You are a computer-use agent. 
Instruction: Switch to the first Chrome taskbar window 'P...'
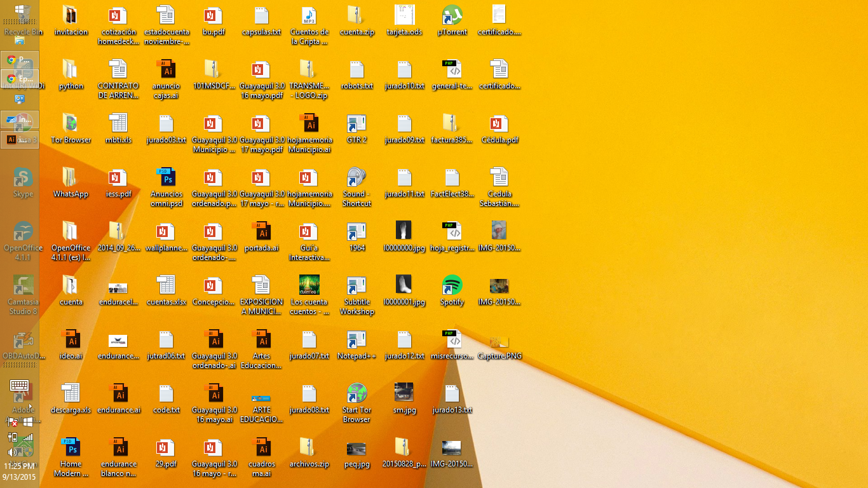point(20,60)
